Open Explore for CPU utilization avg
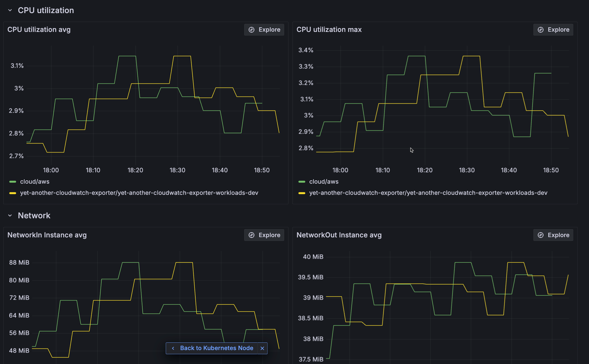The image size is (589, 364). [264, 30]
